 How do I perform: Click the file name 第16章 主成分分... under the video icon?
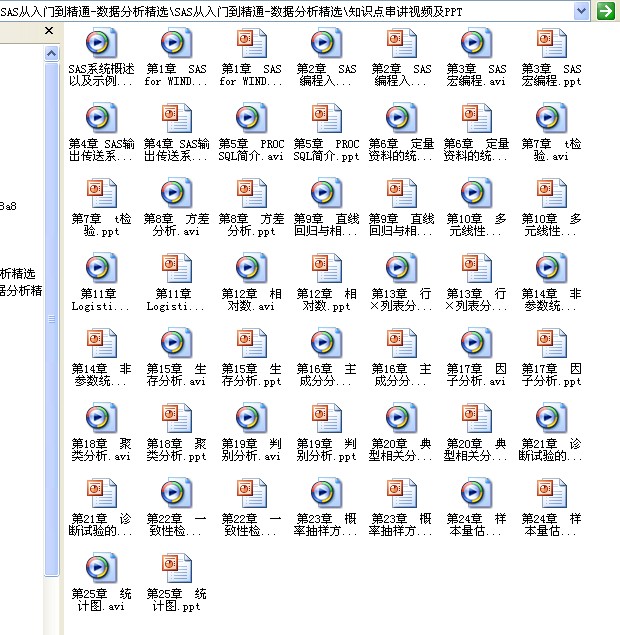coord(326,375)
